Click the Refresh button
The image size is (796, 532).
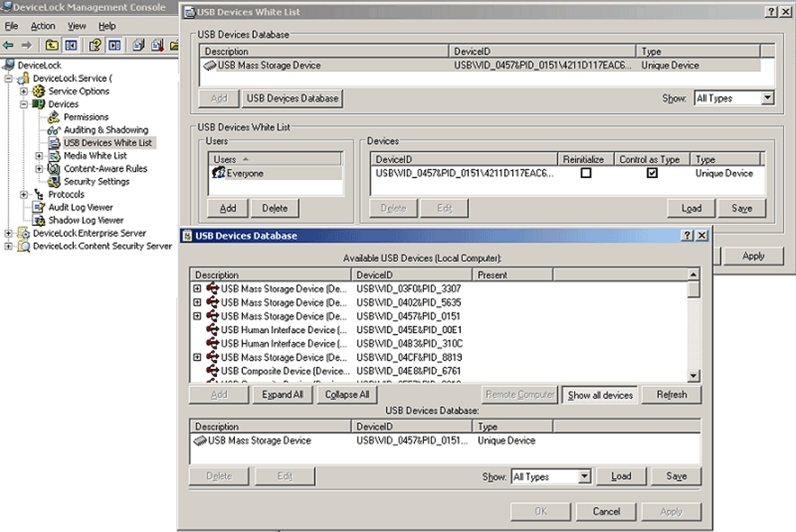tap(672, 394)
